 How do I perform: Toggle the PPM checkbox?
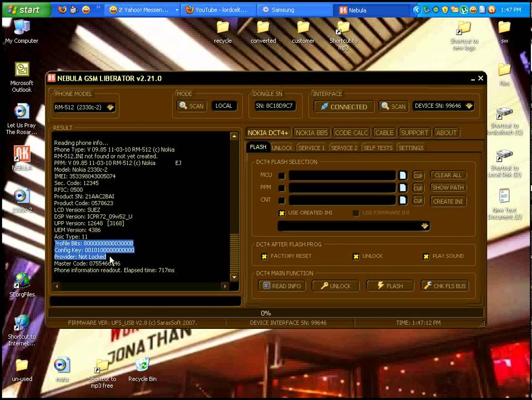click(281, 188)
